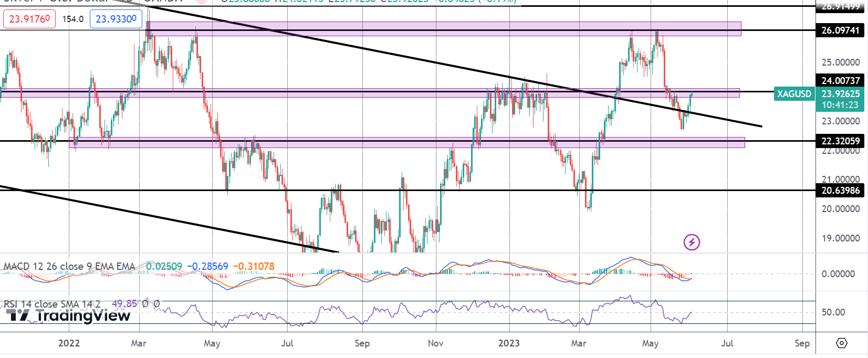The width and height of the screenshot is (868, 358).
Task: Click the blue buy price 23.93300 button
Action: [116, 19]
